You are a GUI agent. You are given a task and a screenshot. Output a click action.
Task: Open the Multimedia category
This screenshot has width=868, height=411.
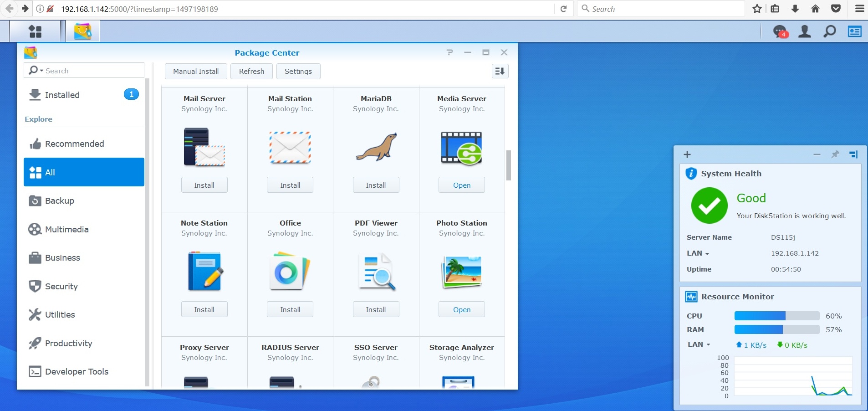(x=84, y=229)
